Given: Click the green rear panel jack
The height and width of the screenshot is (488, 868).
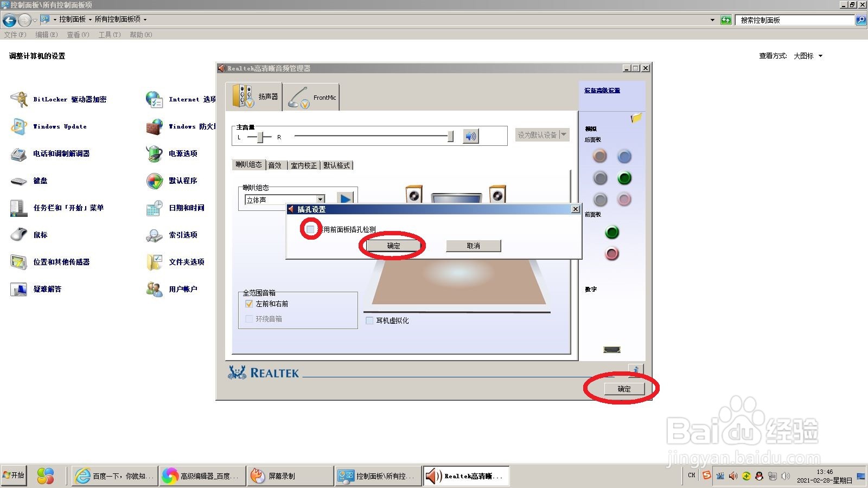Looking at the screenshot, I should pos(624,178).
